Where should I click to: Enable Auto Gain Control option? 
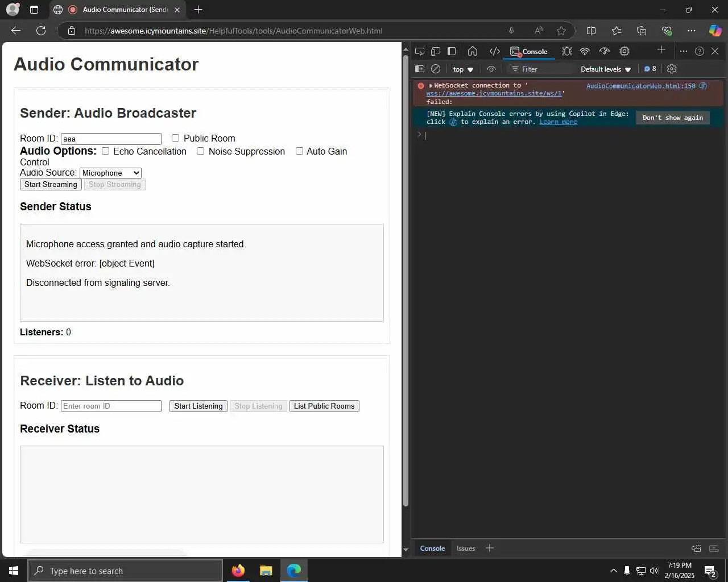point(299,151)
